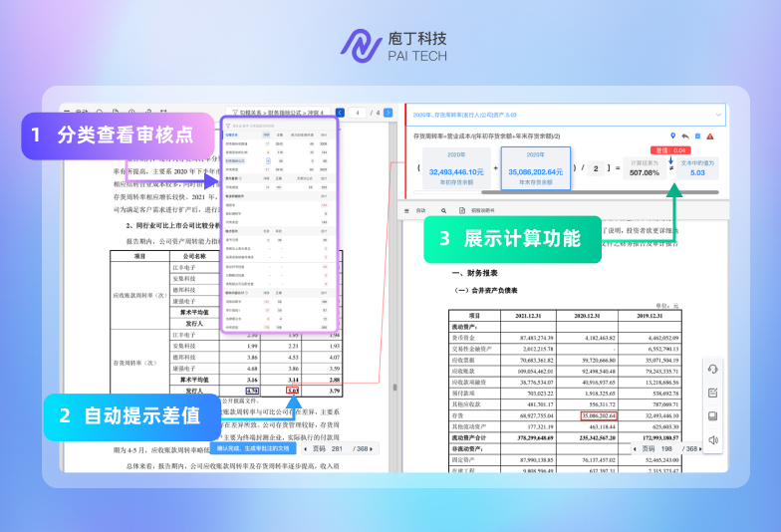
Task: Click the red-boxed 35,086,202.64 cell in balance sheet
Action: 599,415
